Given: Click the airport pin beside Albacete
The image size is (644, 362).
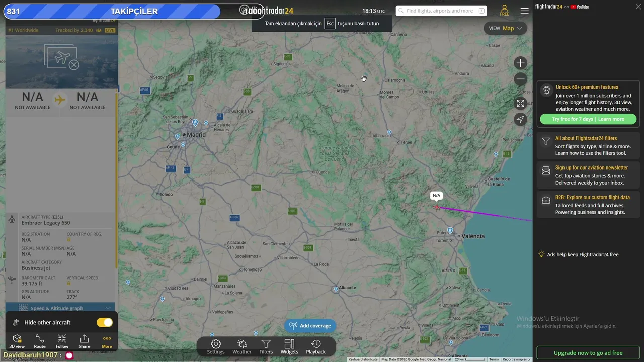Looking at the screenshot, I should [x=336, y=289].
